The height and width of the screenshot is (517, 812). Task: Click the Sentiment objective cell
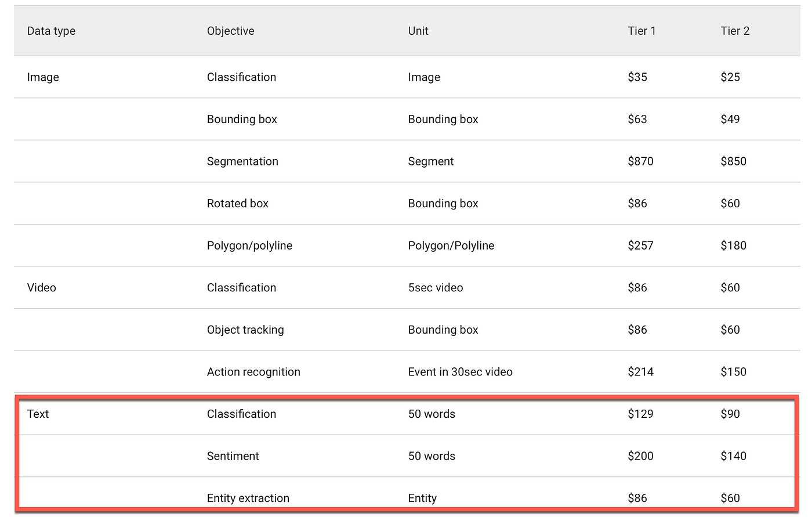coord(233,456)
